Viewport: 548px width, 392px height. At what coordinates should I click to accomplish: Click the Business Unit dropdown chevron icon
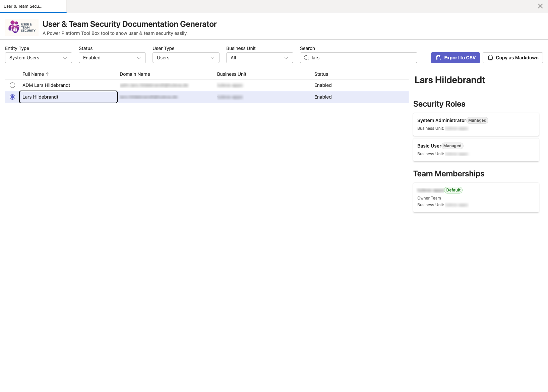click(286, 58)
